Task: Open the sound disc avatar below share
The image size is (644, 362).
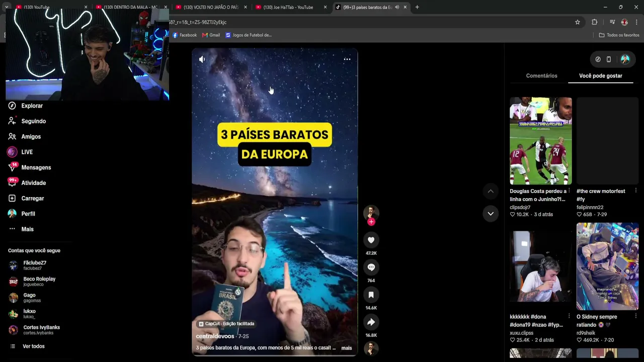Action: (371, 348)
